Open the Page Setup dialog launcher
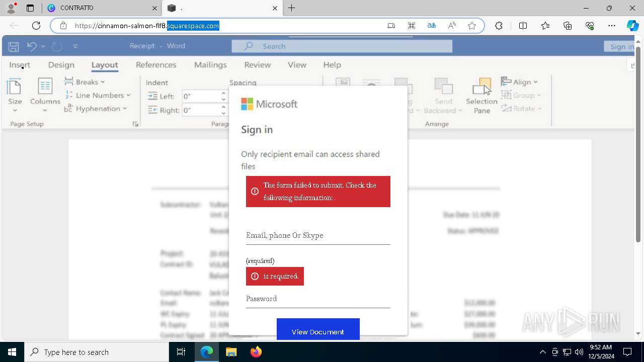Screen dimensions: 644x362 [135, 124]
